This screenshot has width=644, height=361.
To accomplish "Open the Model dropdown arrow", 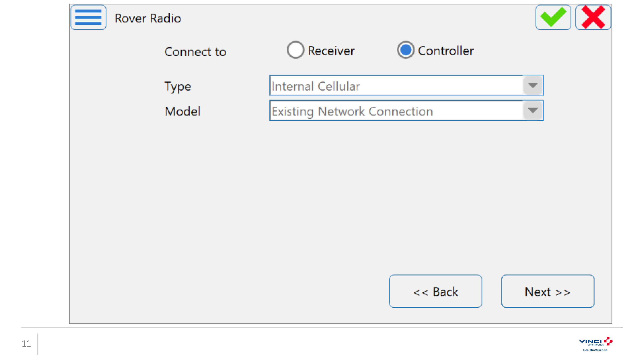I will pyautogui.click(x=533, y=110).
